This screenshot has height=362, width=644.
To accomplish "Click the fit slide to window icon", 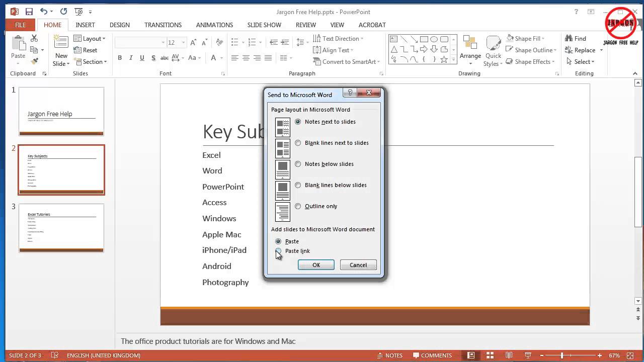I will pos(631,355).
